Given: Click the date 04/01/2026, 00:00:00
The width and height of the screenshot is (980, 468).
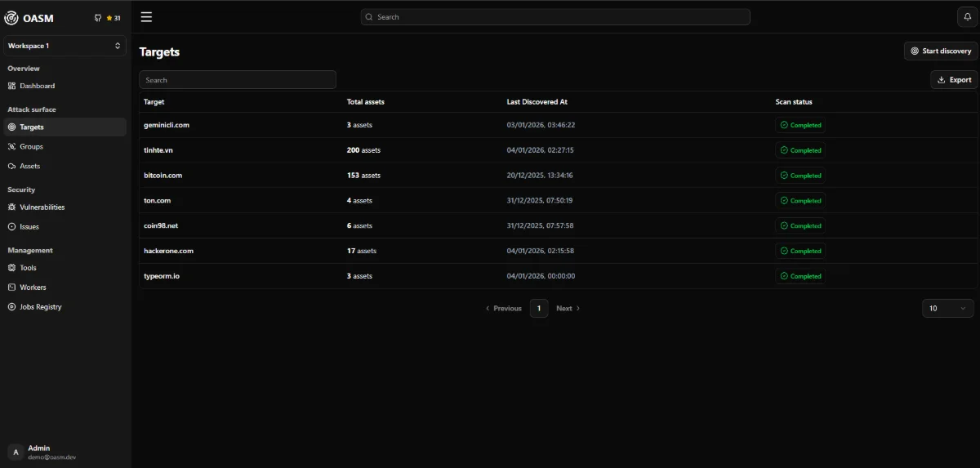Looking at the screenshot, I should coord(541,276).
